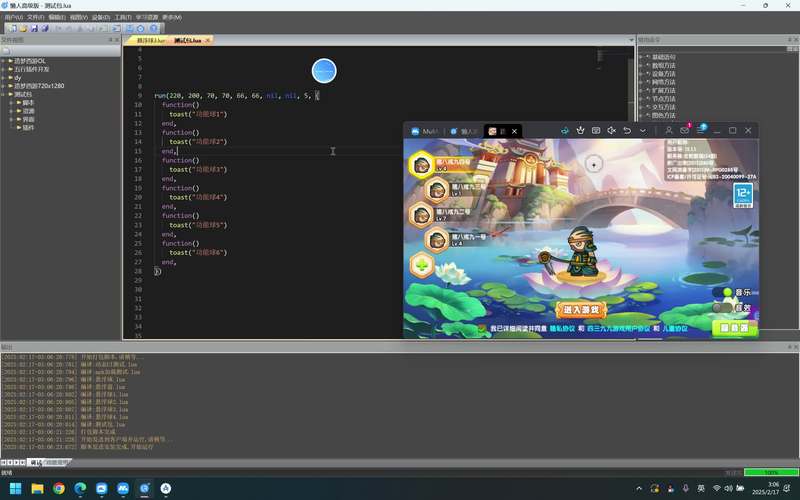800x500 pixels.
Task: Click the green plus add-character hexagon
Action: pos(422,265)
